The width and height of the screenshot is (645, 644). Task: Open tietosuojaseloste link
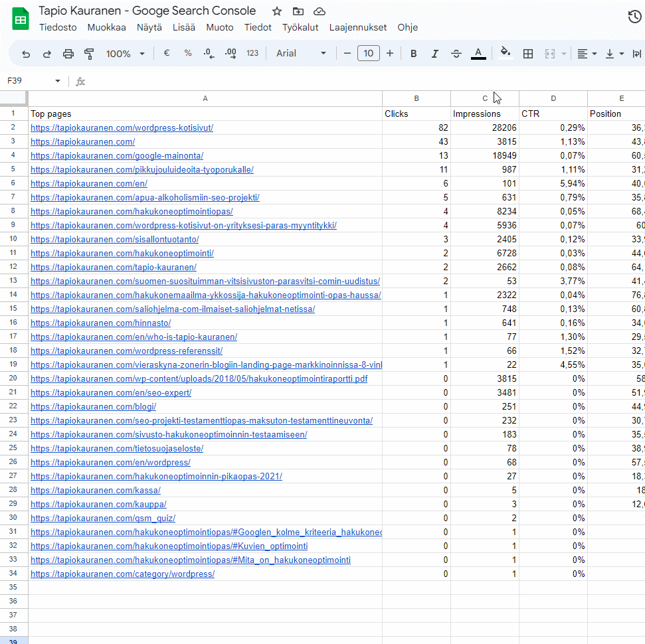tap(117, 449)
